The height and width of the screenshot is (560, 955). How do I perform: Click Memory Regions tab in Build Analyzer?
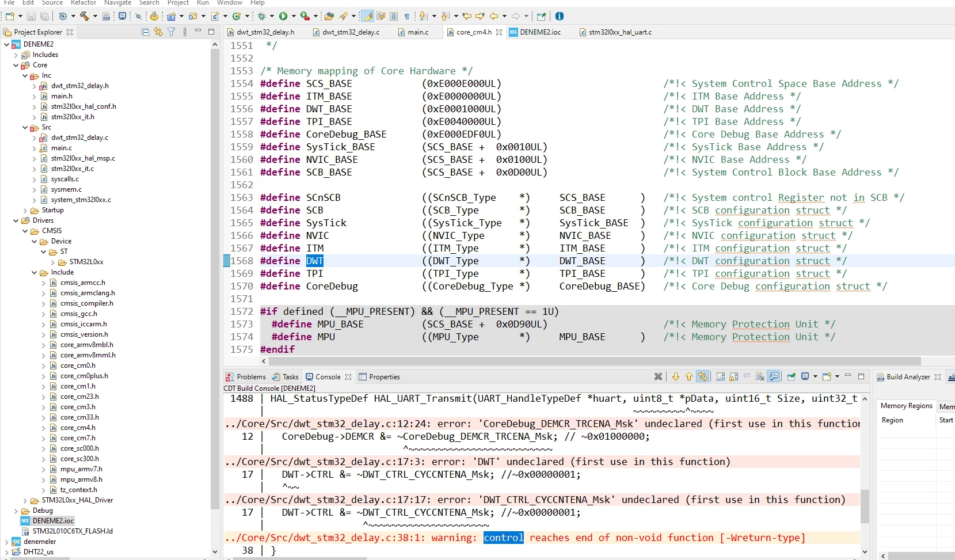(x=906, y=406)
